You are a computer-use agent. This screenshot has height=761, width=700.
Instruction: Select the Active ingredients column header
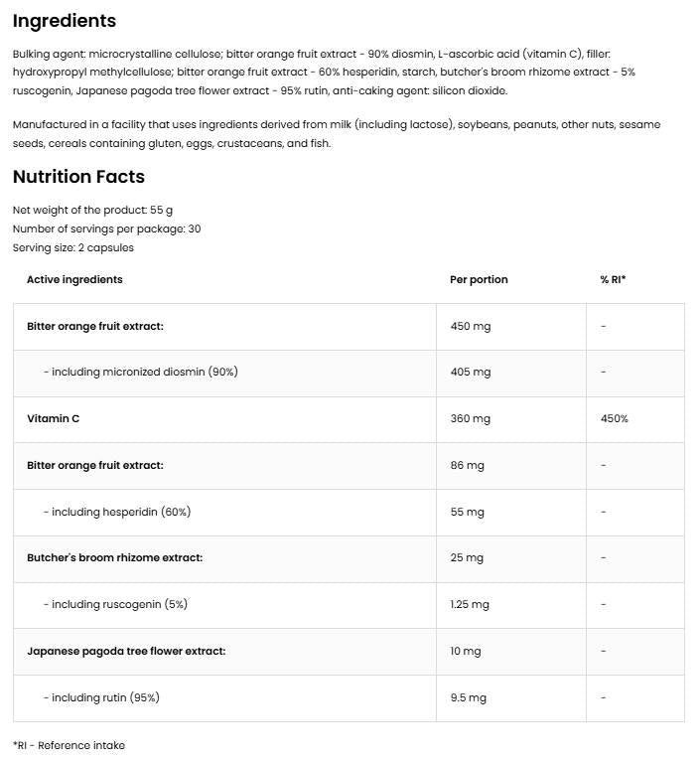click(x=74, y=279)
